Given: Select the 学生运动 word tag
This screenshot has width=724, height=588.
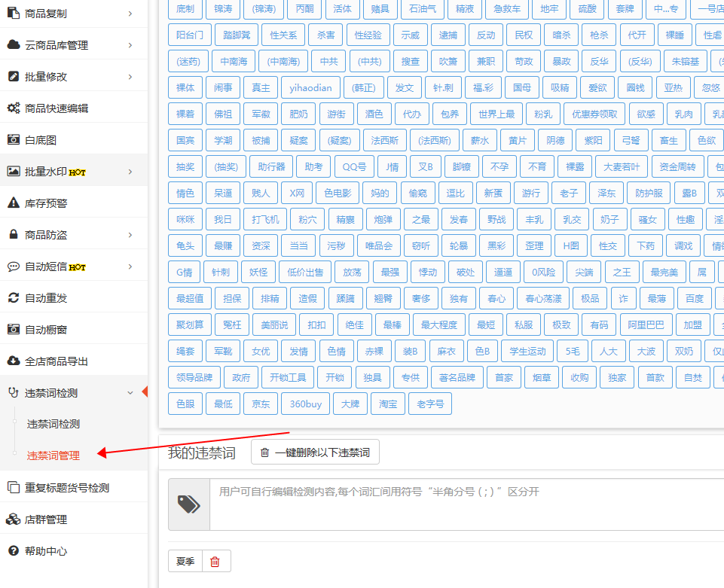Looking at the screenshot, I should [x=528, y=352].
